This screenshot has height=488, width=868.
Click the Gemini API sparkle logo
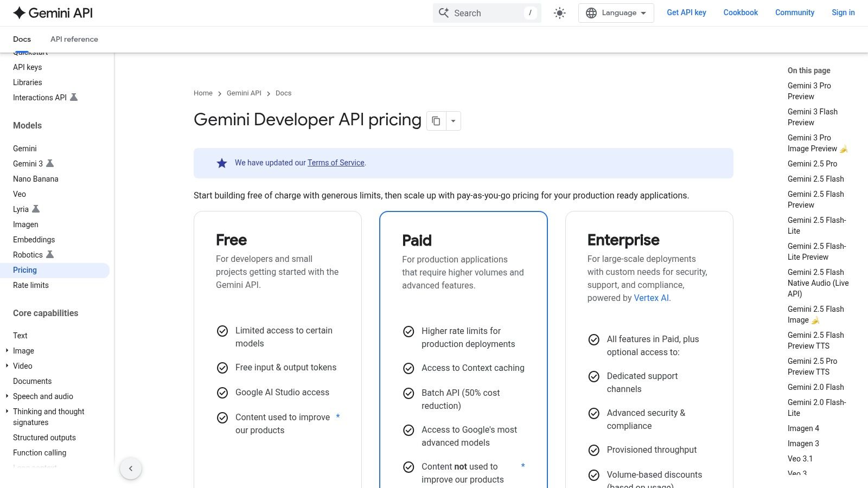(19, 12)
